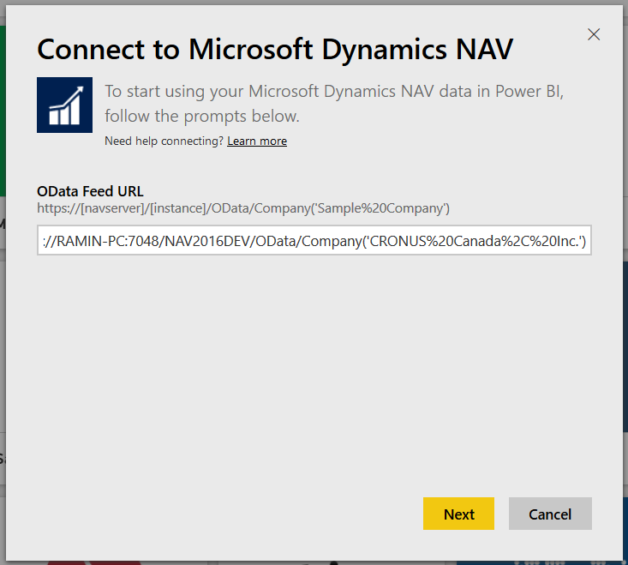Click the OData Feed URL label

coord(90,191)
